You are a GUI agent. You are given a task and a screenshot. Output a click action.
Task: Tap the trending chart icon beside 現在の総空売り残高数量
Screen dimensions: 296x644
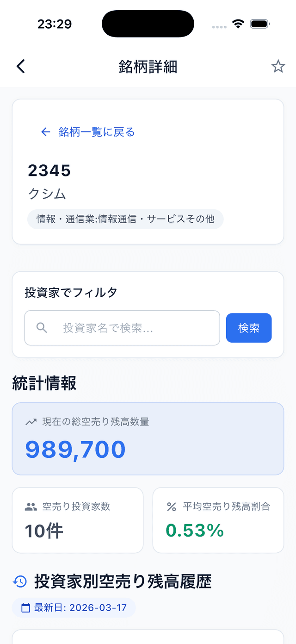pyautogui.click(x=30, y=422)
